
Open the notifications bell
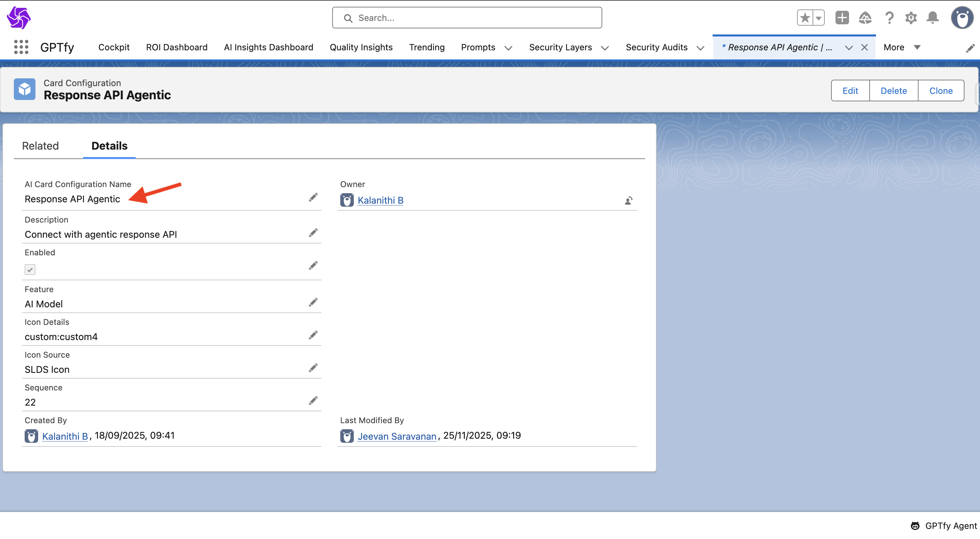932,18
